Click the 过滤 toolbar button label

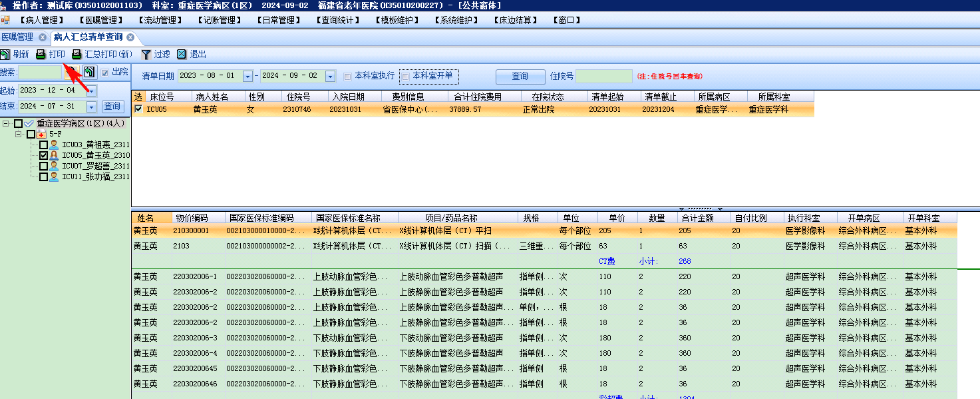[162, 55]
